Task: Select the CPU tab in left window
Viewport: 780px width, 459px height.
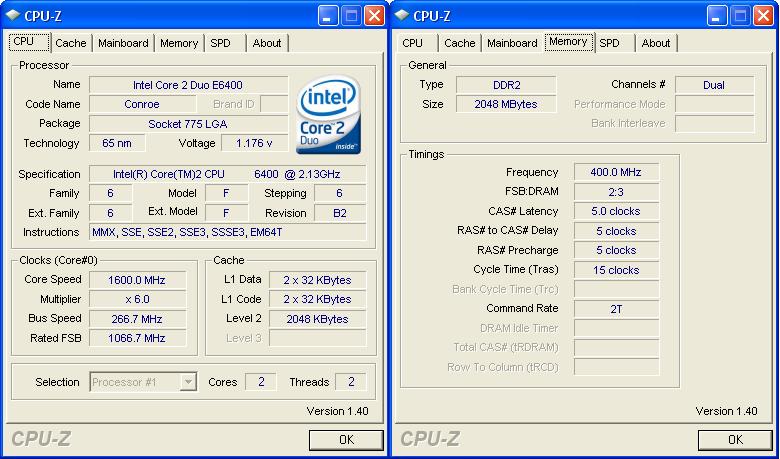Action: coord(29,42)
